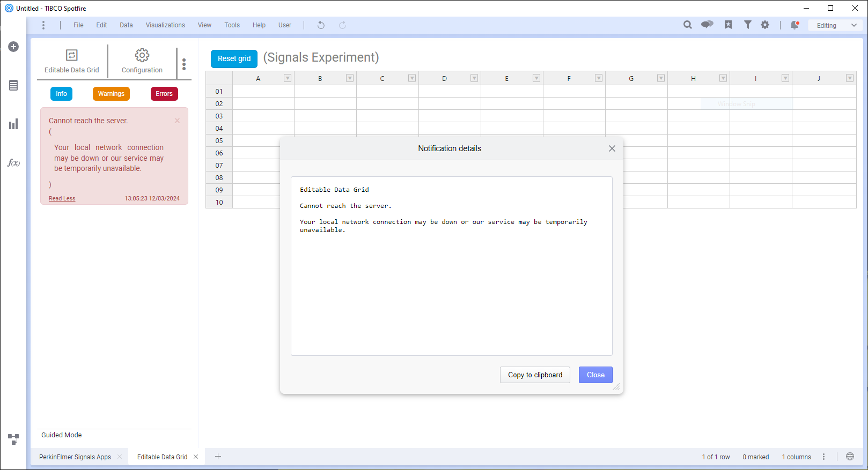This screenshot has height=470, width=868.
Task: Select cell A03 in the data grid
Action: pos(263,116)
